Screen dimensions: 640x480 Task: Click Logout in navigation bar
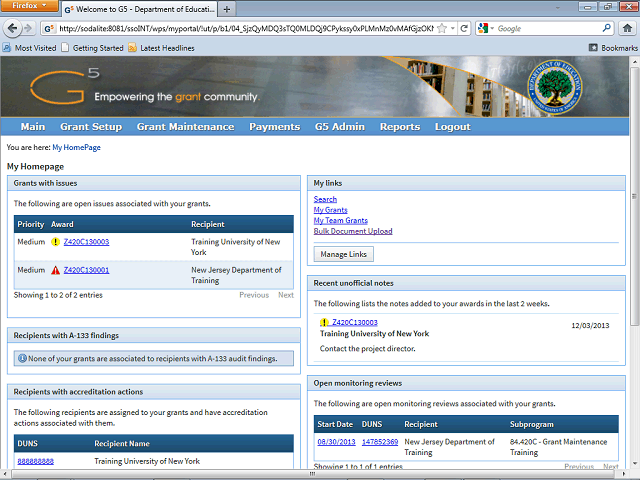tap(453, 127)
